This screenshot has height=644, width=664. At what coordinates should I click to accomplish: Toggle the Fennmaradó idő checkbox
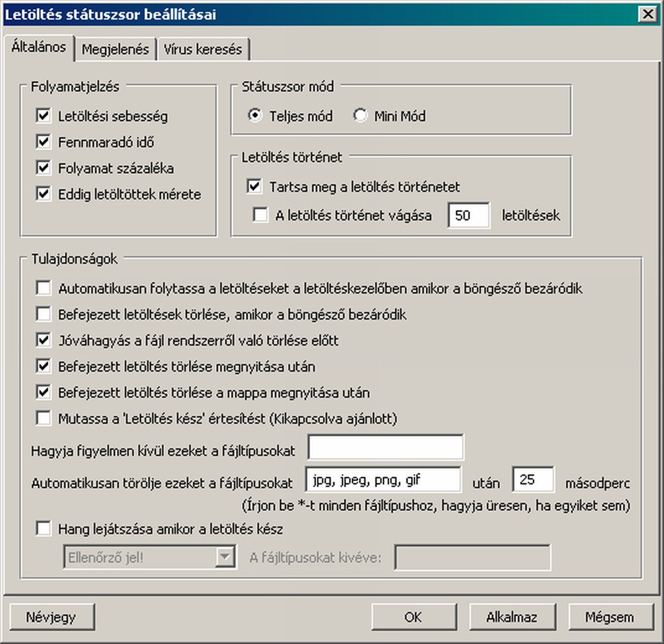tap(43, 142)
